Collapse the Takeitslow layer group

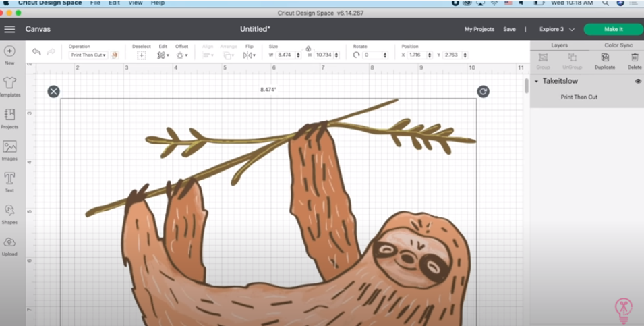coord(536,82)
